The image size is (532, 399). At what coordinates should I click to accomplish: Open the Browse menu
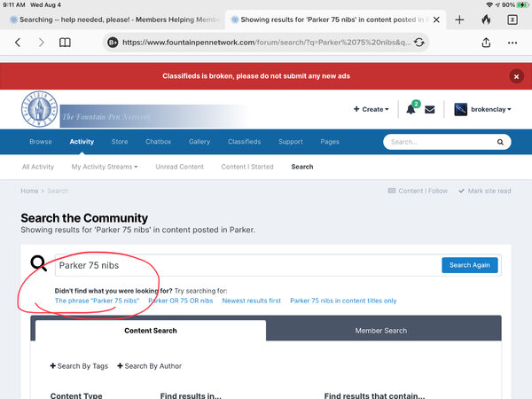[41, 142]
